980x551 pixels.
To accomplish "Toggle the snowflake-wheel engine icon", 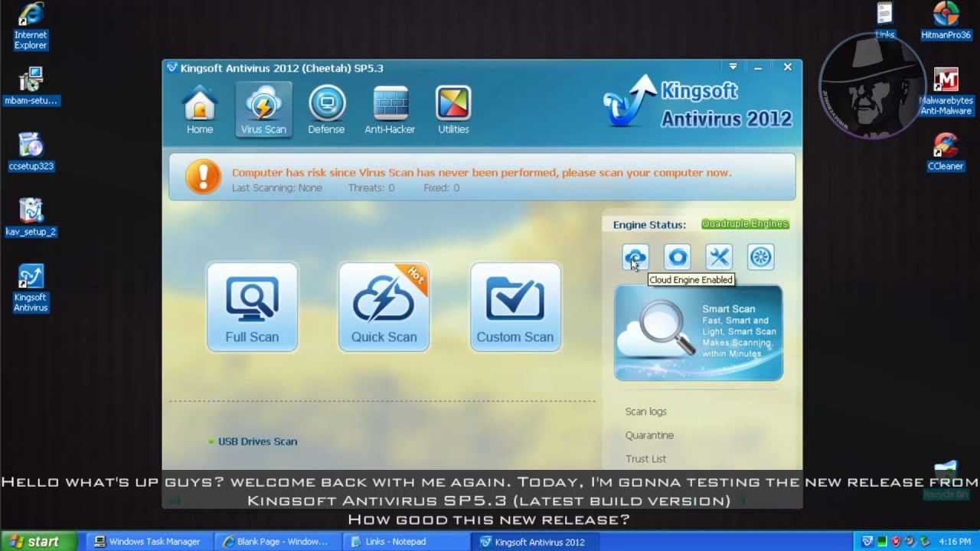I will [760, 257].
